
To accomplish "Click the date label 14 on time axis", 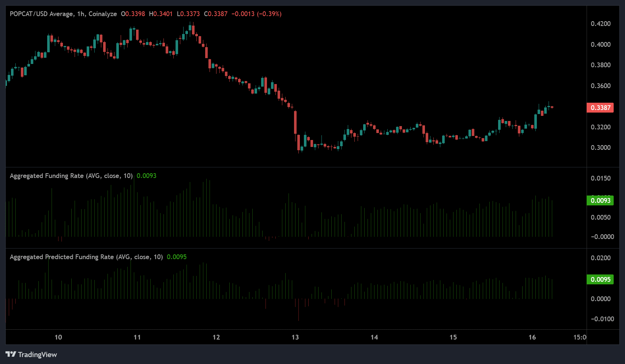I will tap(374, 337).
